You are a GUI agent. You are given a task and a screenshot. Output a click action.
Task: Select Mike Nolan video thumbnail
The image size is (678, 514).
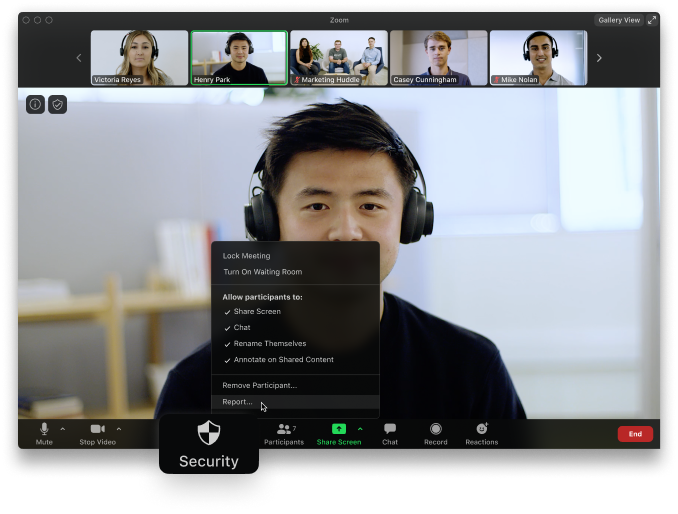pos(538,57)
